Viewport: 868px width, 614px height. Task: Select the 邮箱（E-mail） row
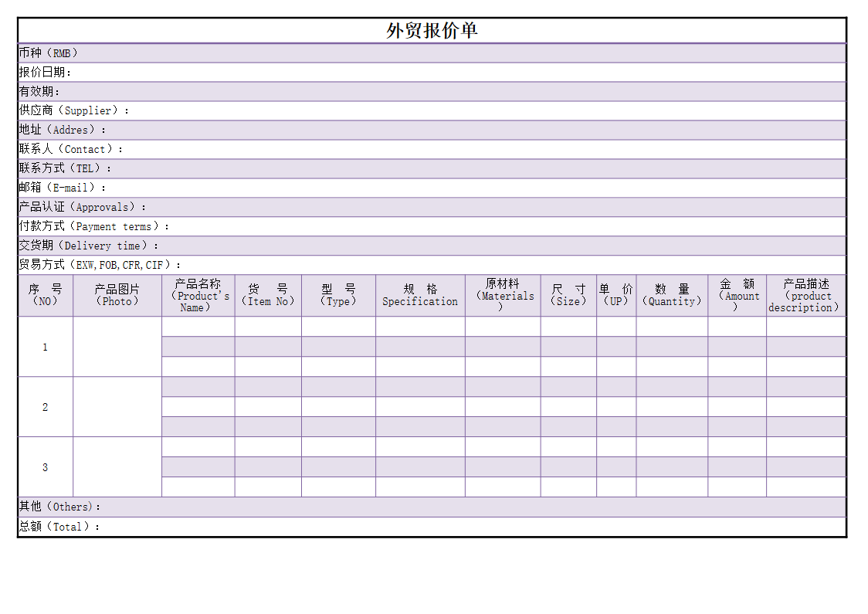coord(432,188)
